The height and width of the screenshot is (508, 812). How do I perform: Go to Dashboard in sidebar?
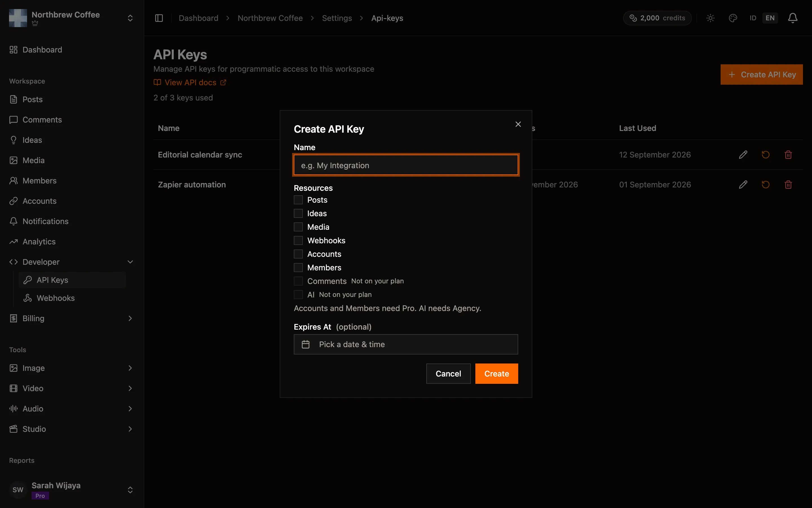tap(72, 50)
